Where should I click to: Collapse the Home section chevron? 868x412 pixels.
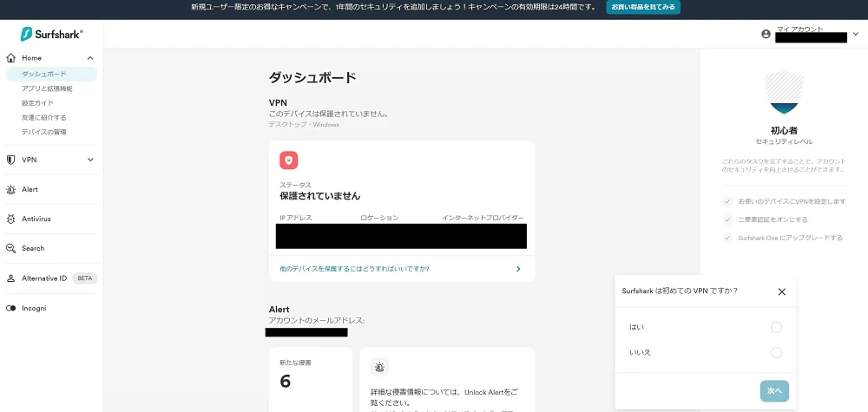(90, 58)
